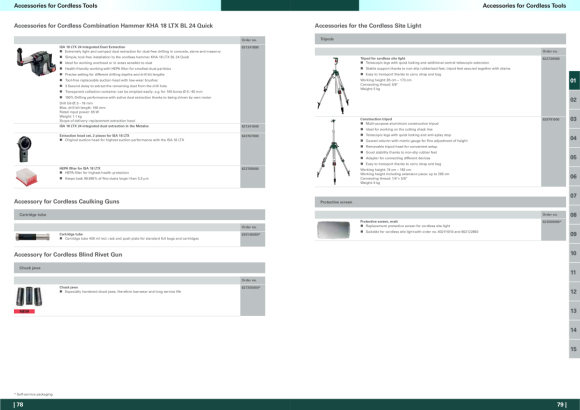Image resolution: width=580 pixels, height=410 pixels.
Task: Jump to chapter tab 09
Action: [574, 234]
